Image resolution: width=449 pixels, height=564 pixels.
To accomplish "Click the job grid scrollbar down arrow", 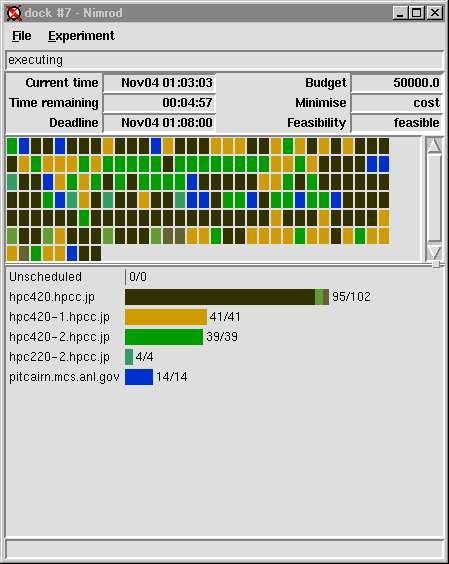I will [x=434, y=252].
